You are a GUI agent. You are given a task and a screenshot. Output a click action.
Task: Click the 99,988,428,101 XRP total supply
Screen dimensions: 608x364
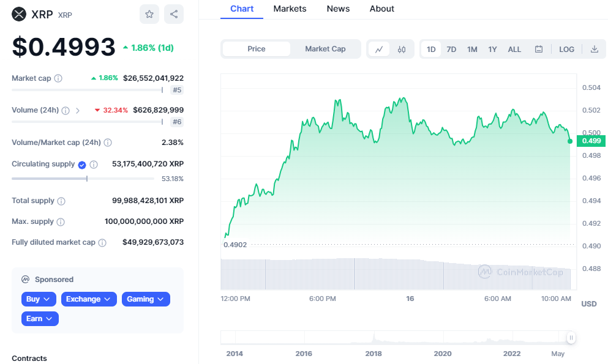click(148, 201)
